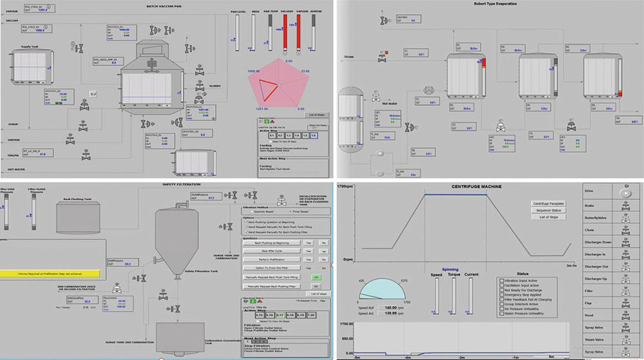This screenshot has height=360, width=644.
Task: Open the ButterflyValve icon in Centrifuge list
Action: (625, 218)
